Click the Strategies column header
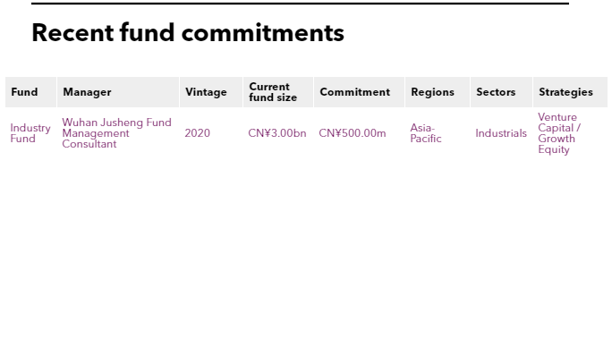612x364 pixels. 565,92
